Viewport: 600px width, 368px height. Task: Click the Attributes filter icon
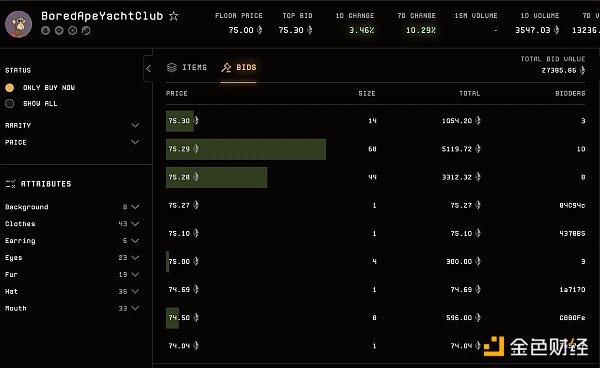tap(11, 184)
